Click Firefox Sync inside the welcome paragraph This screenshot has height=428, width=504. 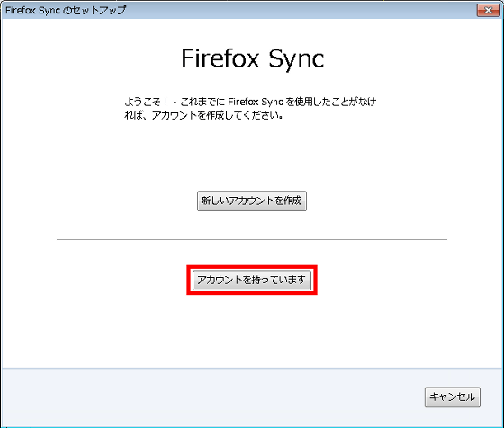click(x=256, y=102)
